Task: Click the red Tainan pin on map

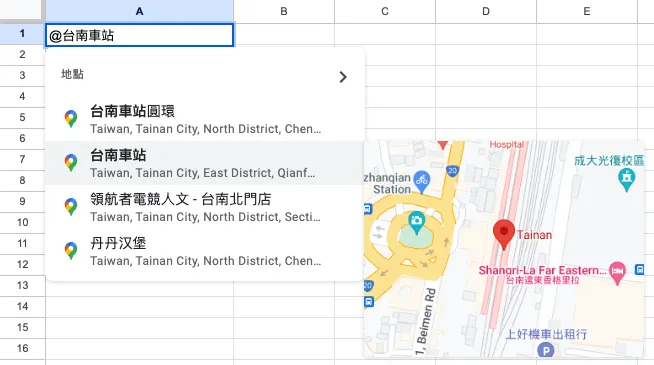Action: [503, 234]
